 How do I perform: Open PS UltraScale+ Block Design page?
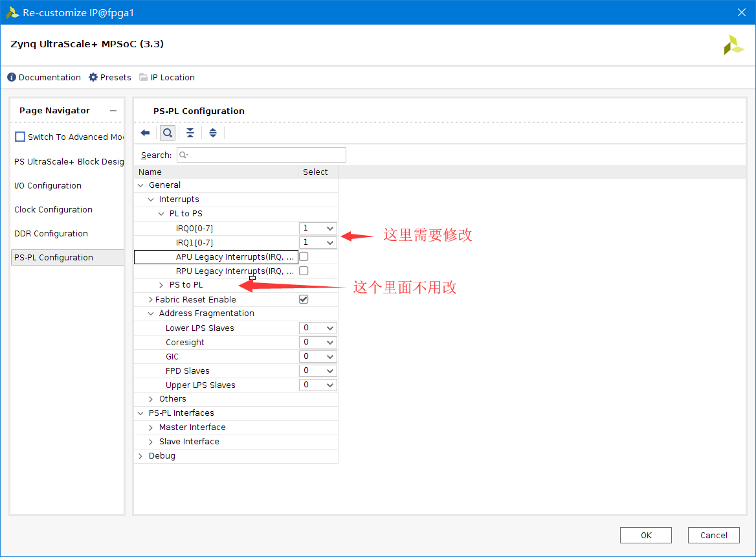(x=69, y=161)
